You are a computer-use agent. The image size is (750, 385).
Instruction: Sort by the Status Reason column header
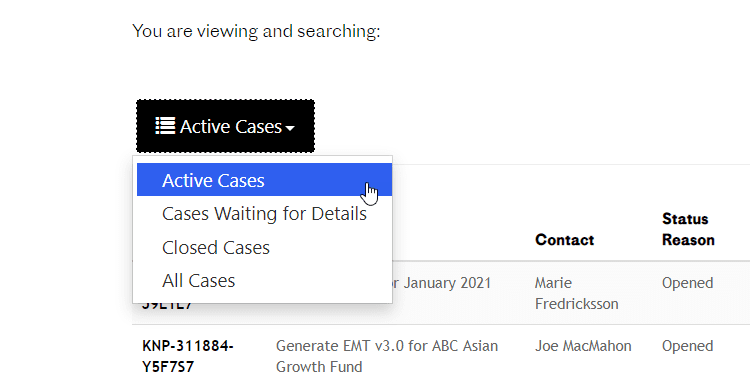[688, 229]
